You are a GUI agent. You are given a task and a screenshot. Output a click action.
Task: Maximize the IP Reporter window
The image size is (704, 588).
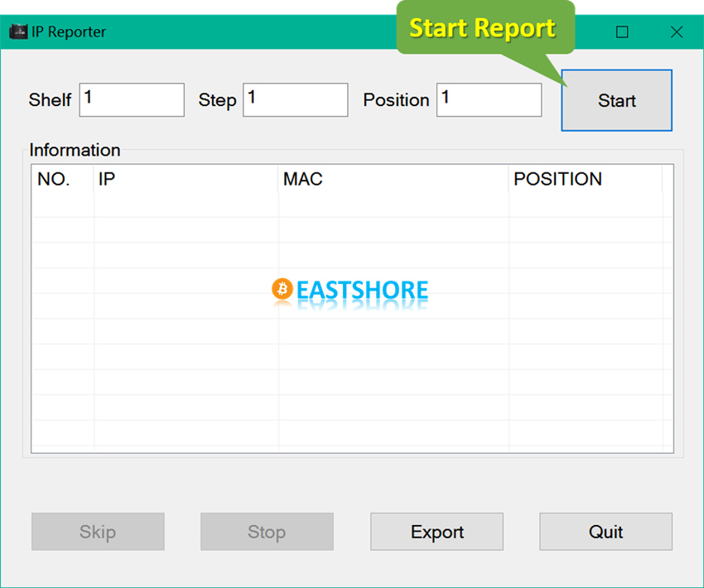coord(622,31)
